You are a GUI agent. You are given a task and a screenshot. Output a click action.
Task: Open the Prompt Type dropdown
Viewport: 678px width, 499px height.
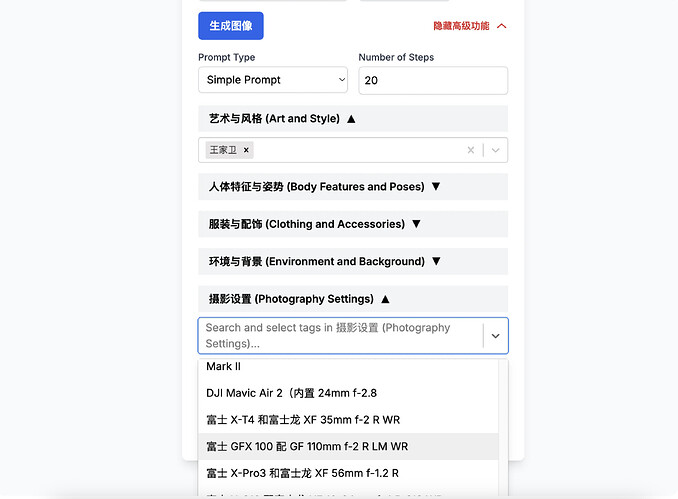click(x=273, y=80)
